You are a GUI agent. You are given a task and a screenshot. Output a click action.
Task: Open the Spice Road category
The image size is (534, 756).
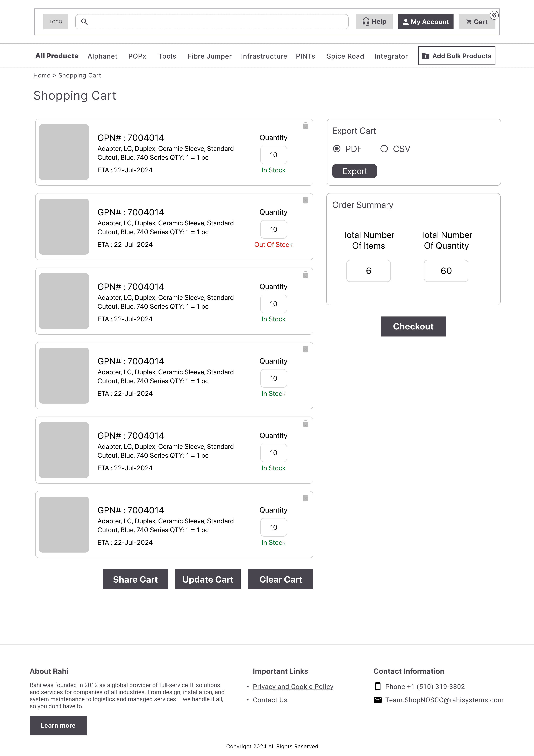[345, 56]
